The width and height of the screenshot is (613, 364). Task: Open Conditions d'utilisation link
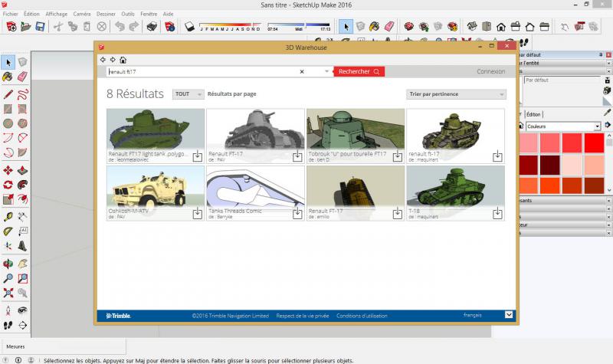point(362,316)
